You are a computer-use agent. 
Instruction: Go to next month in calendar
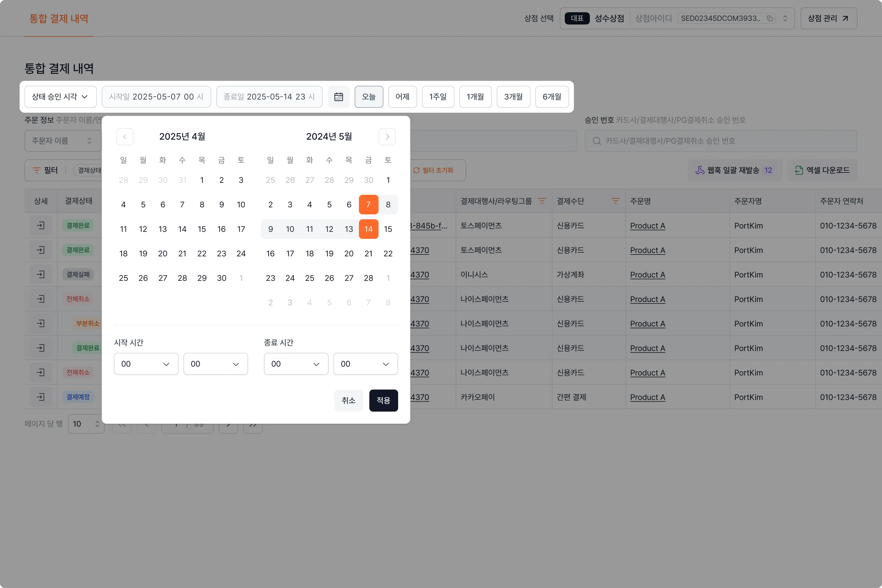[x=387, y=137]
